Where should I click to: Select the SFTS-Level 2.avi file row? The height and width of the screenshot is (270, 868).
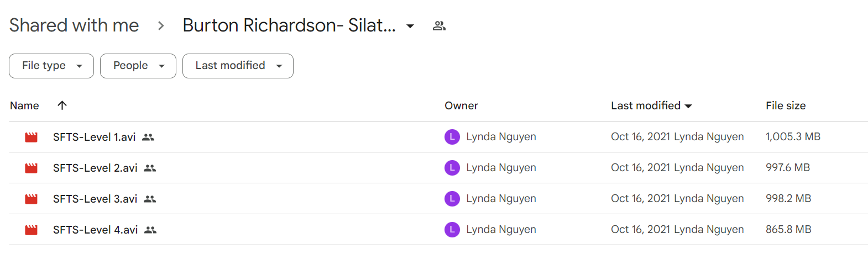click(438, 168)
